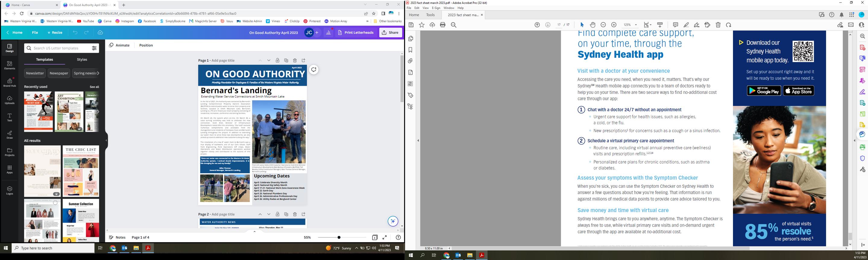Rotate the page with Acrobat's rotate icon
The image size is (868, 260).
[728, 25]
